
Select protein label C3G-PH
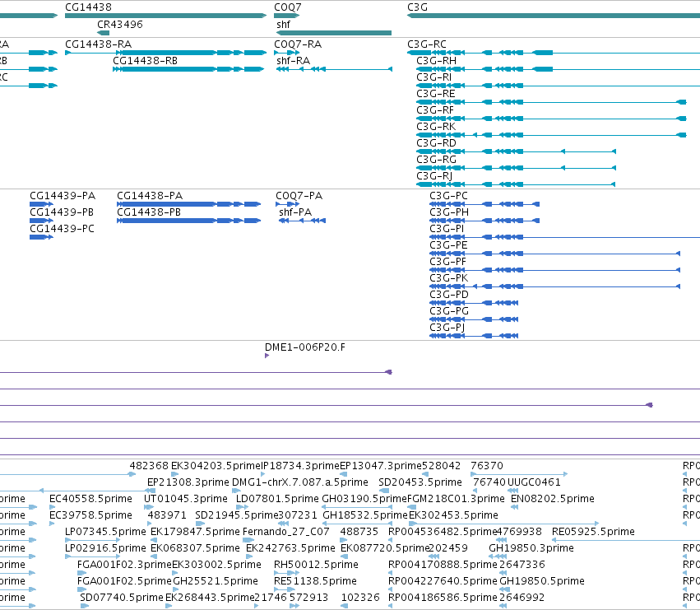tap(449, 212)
